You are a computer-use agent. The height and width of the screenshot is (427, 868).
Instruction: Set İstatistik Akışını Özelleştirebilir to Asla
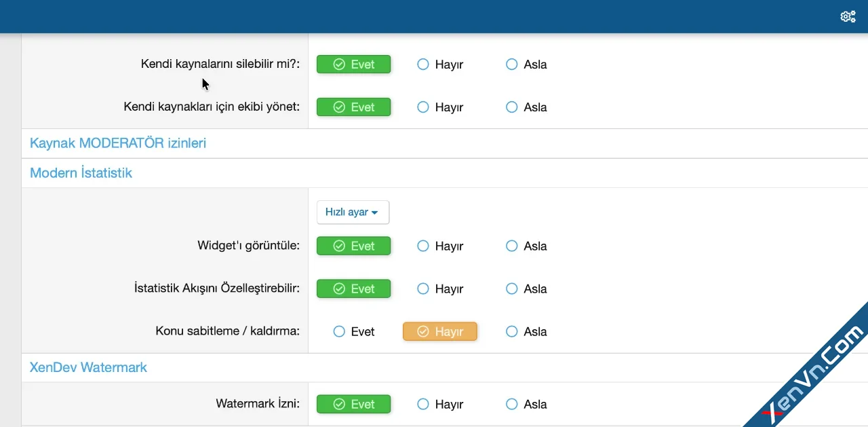tap(512, 289)
